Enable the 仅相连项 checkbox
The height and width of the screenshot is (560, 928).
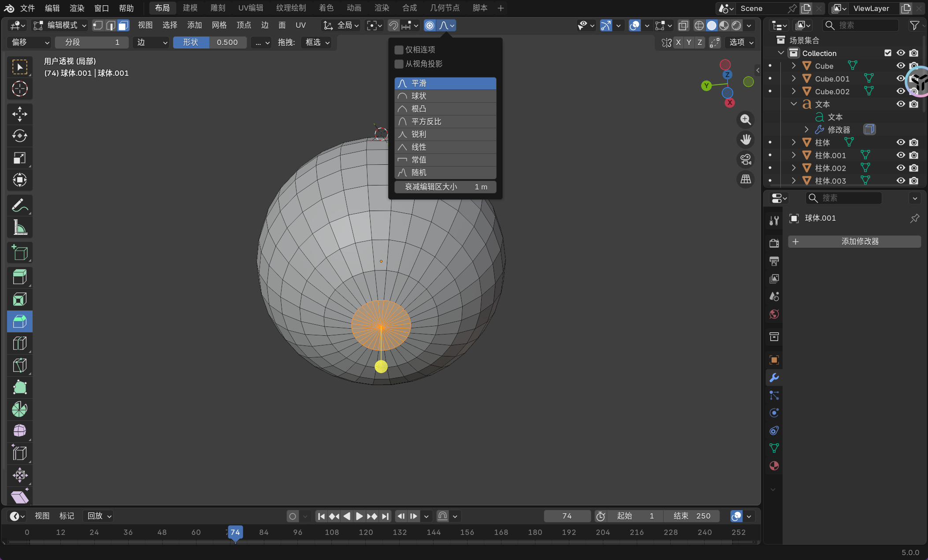coord(399,50)
